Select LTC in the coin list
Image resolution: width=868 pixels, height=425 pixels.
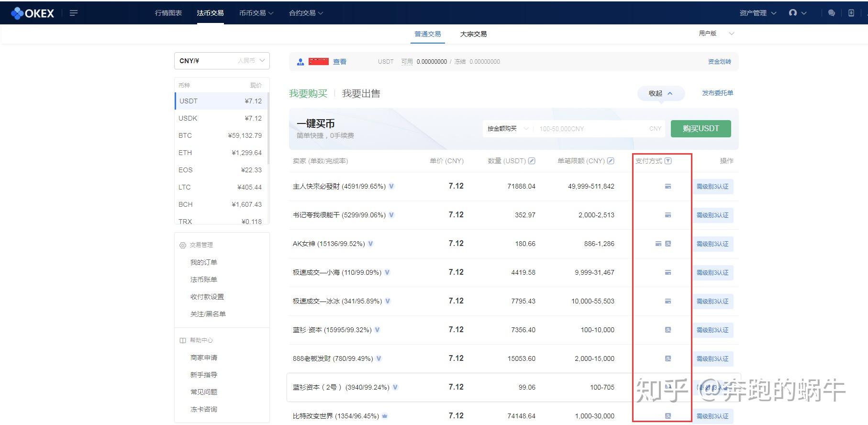click(221, 187)
